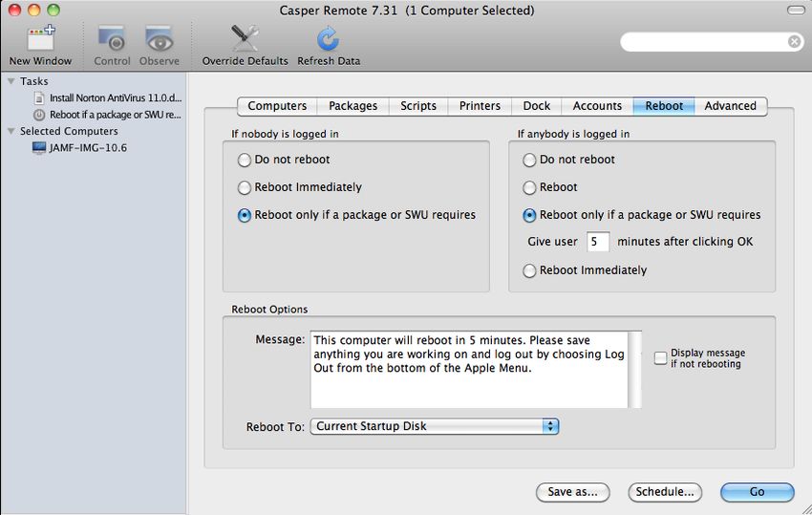
Task: Click the Control toolbar icon
Action: tap(112, 39)
